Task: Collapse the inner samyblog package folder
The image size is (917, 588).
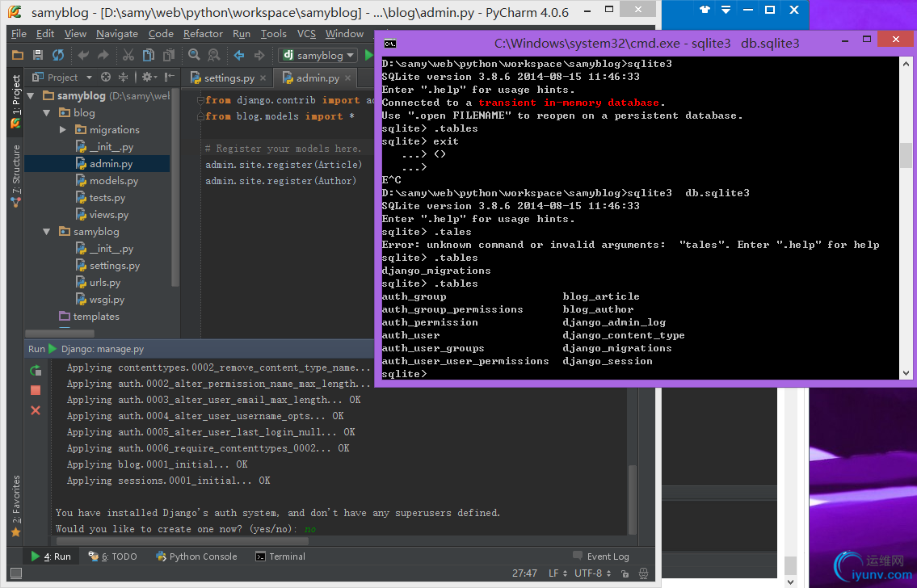Action: click(x=47, y=232)
